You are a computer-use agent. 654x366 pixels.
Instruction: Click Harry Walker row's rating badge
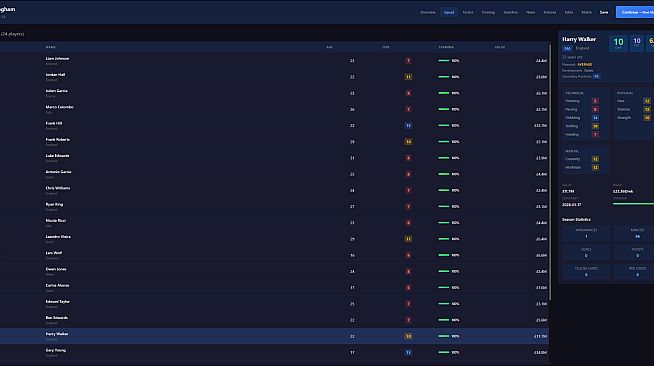point(408,336)
